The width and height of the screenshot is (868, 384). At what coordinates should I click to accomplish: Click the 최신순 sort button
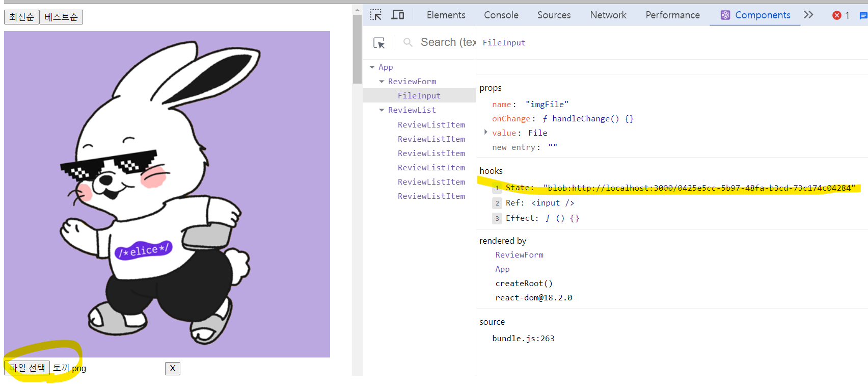21,17
